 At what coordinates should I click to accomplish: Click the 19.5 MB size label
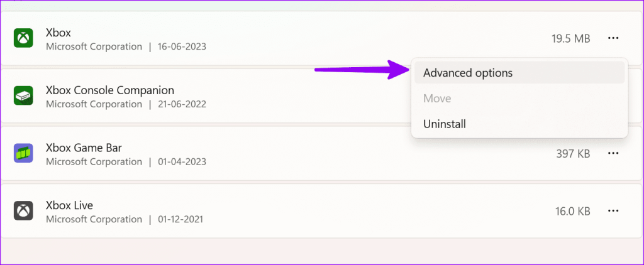tap(570, 39)
